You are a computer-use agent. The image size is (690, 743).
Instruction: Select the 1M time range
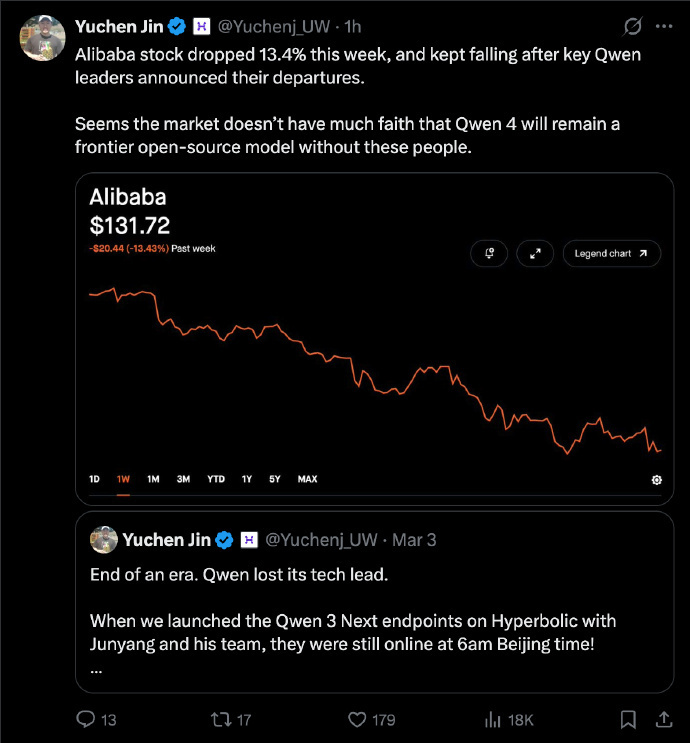point(153,479)
